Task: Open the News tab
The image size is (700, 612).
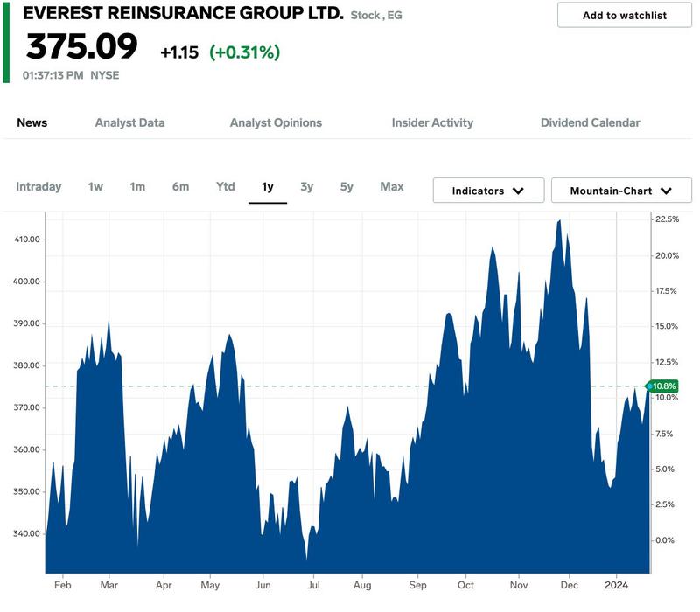Action: click(32, 122)
